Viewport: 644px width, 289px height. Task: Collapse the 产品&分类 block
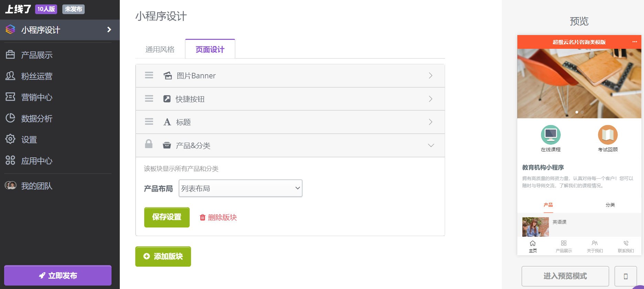coord(431,145)
